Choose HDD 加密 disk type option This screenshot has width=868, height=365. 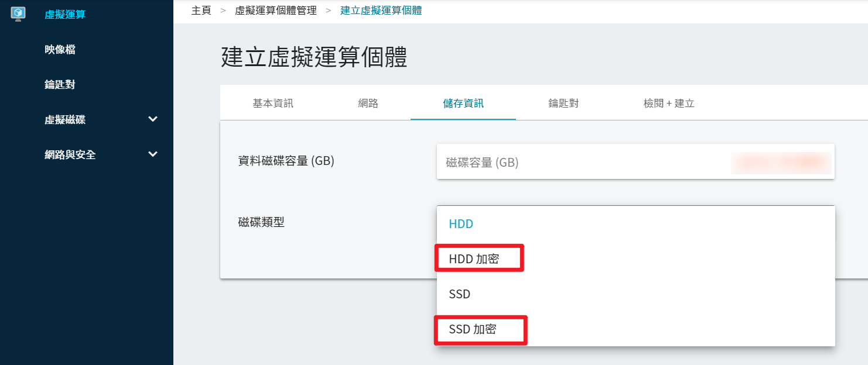(x=635, y=259)
